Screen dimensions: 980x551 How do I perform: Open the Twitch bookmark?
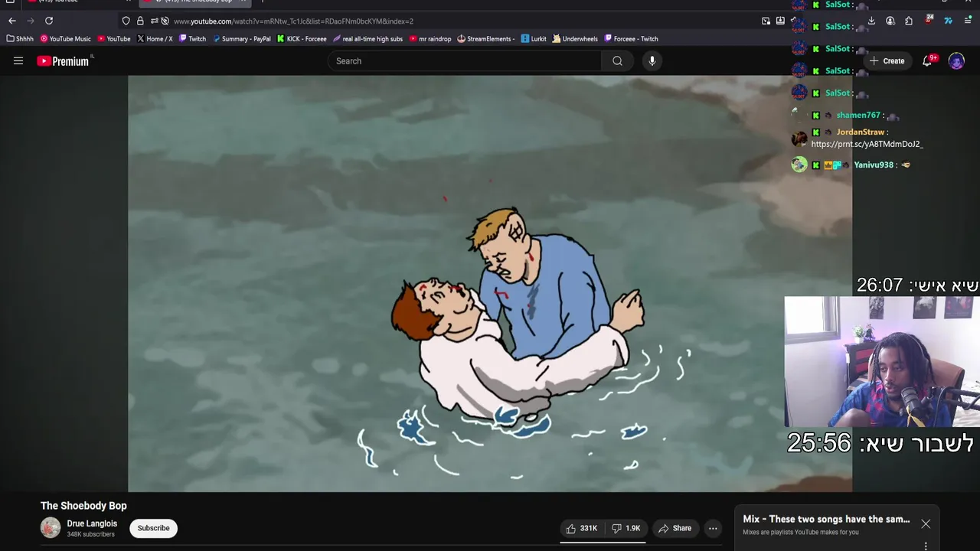click(193, 39)
